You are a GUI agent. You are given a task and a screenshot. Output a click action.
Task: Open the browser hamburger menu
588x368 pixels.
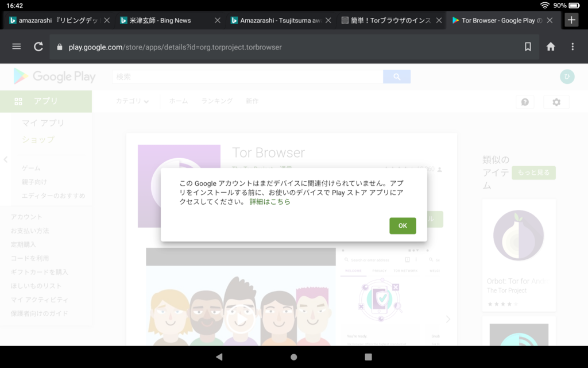tap(16, 47)
